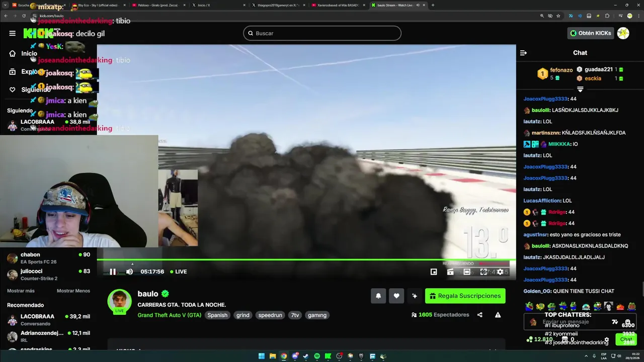Click fefonazo top gifter name

coord(561,70)
